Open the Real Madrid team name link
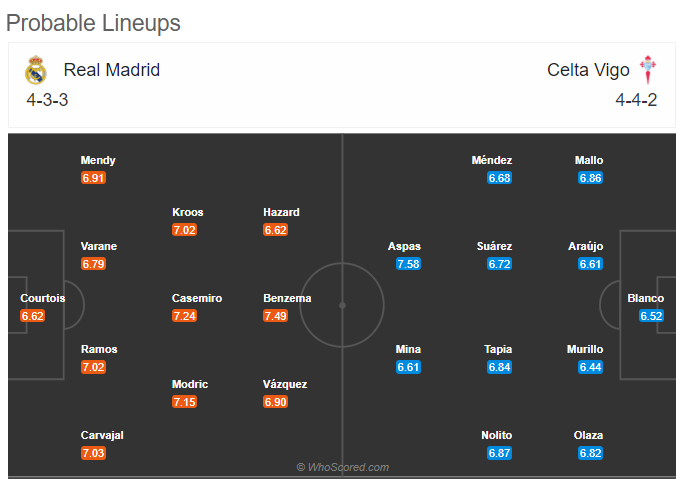Viewport: 682px width, 479px height. pos(112,70)
